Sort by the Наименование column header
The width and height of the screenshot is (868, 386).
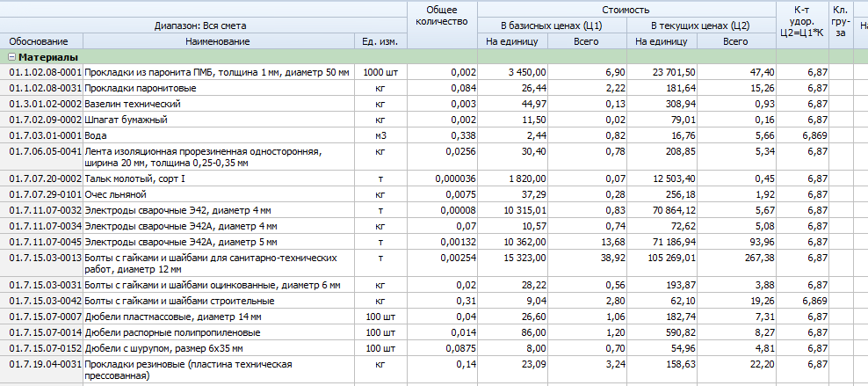pyautogui.click(x=218, y=41)
